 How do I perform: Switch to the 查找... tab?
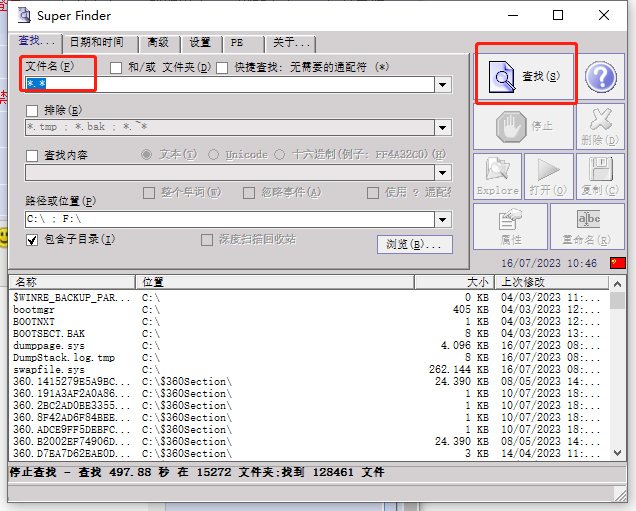point(36,41)
